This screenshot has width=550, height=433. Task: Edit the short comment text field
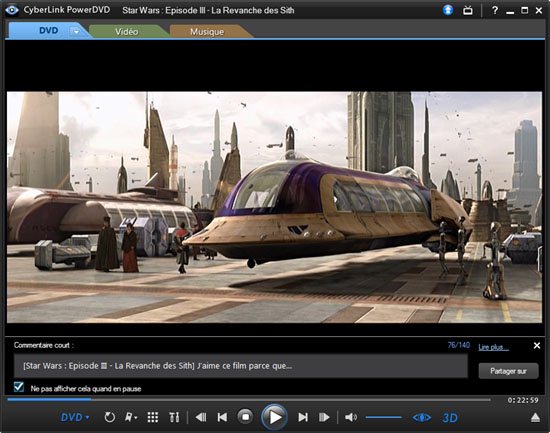[x=241, y=366]
